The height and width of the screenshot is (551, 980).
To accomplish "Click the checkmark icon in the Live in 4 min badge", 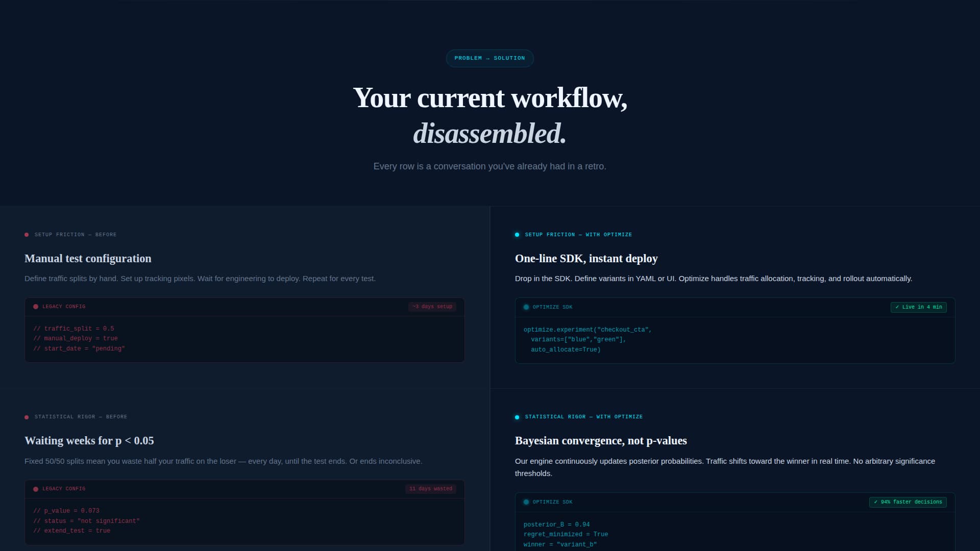I will click(x=897, y=307).
